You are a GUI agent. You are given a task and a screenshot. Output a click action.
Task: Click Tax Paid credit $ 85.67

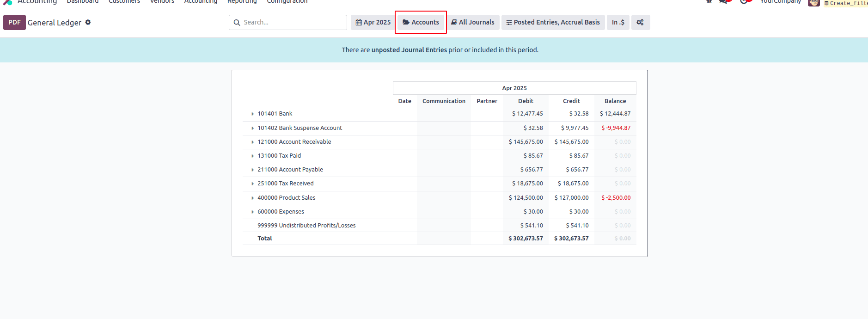pyautogui.click(x=579, y=156)
